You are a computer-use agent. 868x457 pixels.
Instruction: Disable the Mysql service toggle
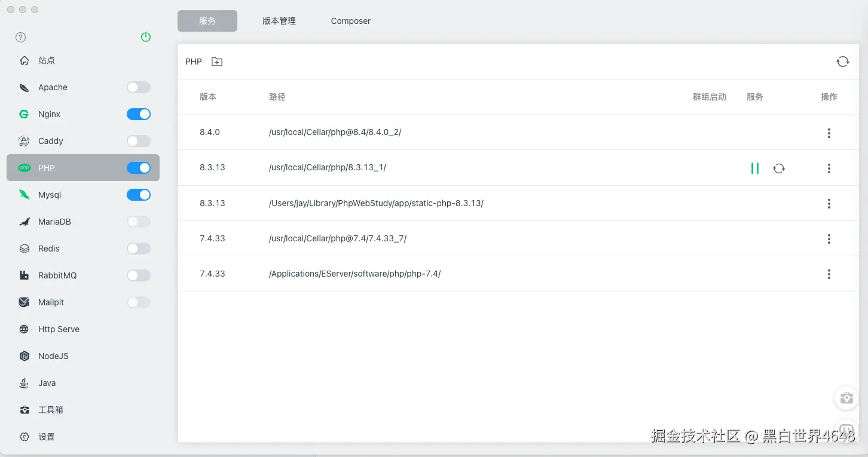coord(139,195)
